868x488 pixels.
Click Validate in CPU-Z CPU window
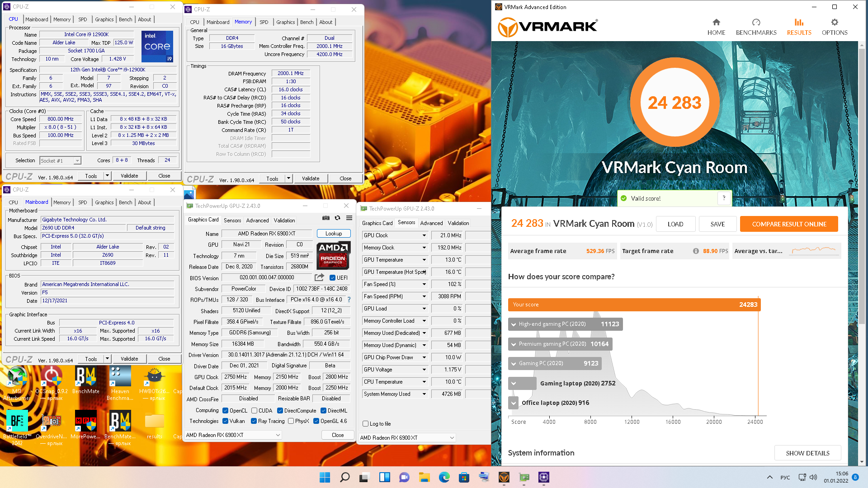coord(129,176)
